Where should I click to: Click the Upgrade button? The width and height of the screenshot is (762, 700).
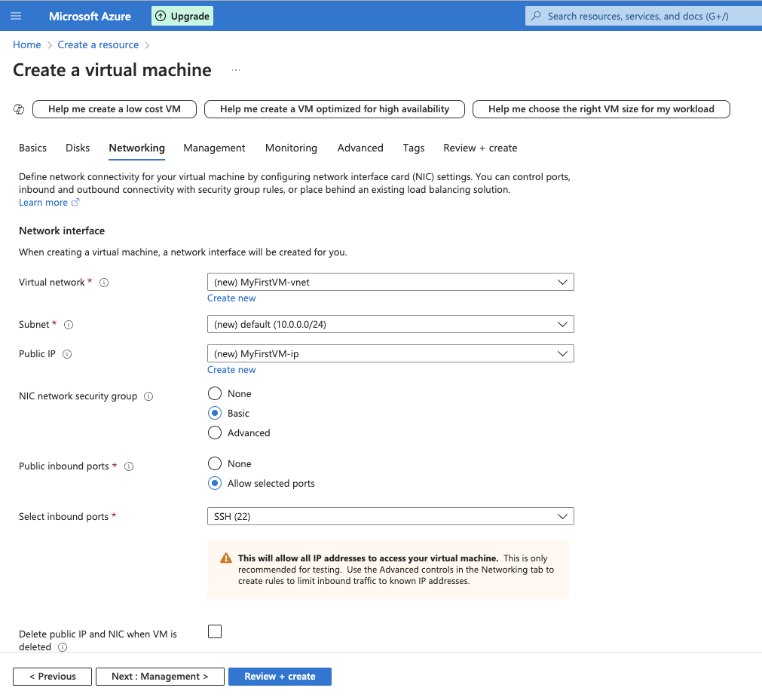point(182,16)
